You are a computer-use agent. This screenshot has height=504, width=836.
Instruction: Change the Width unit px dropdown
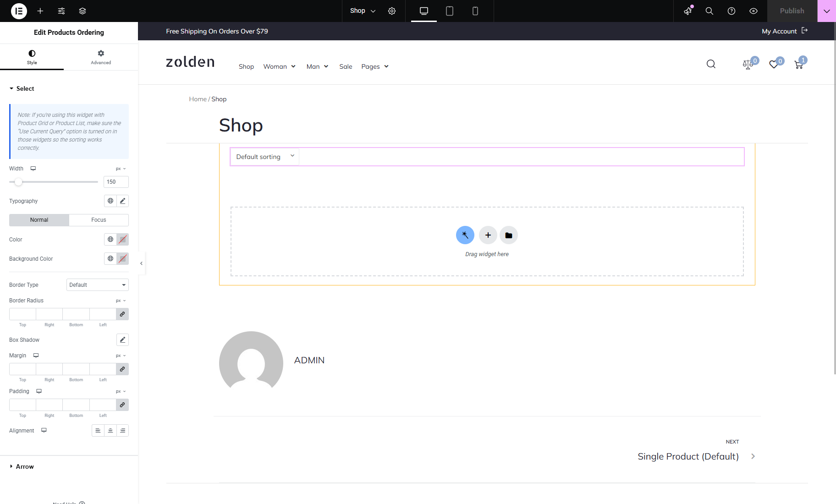[x=121, y=169]
